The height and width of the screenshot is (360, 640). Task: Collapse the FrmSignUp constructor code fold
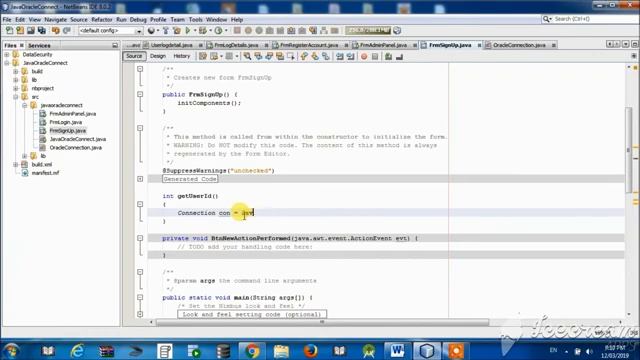tap(140, 94)
